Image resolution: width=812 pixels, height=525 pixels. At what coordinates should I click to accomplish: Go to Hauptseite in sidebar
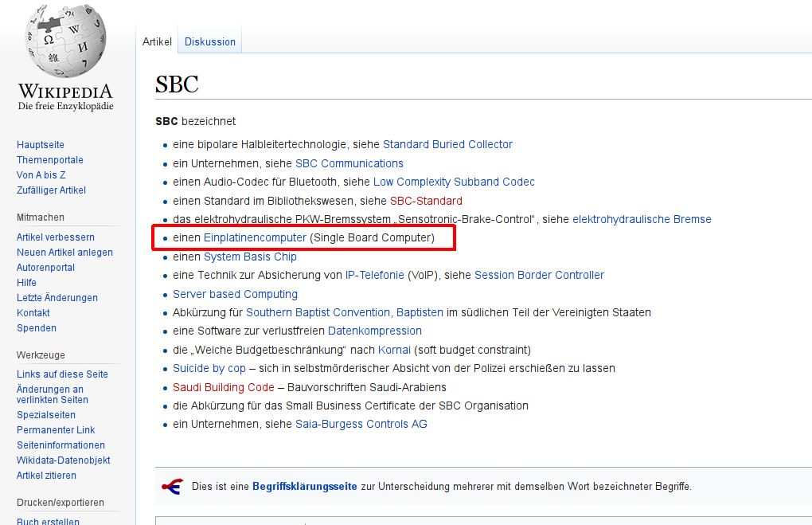point(41,145)
